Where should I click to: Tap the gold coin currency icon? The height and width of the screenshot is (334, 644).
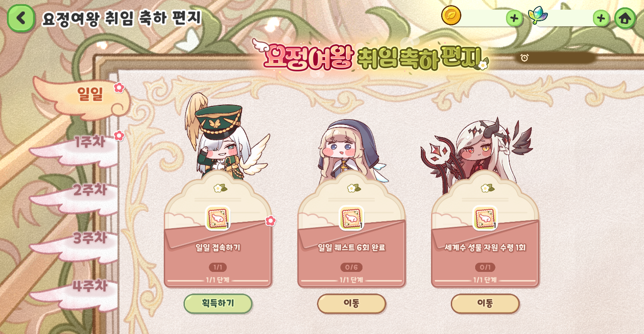451,15
